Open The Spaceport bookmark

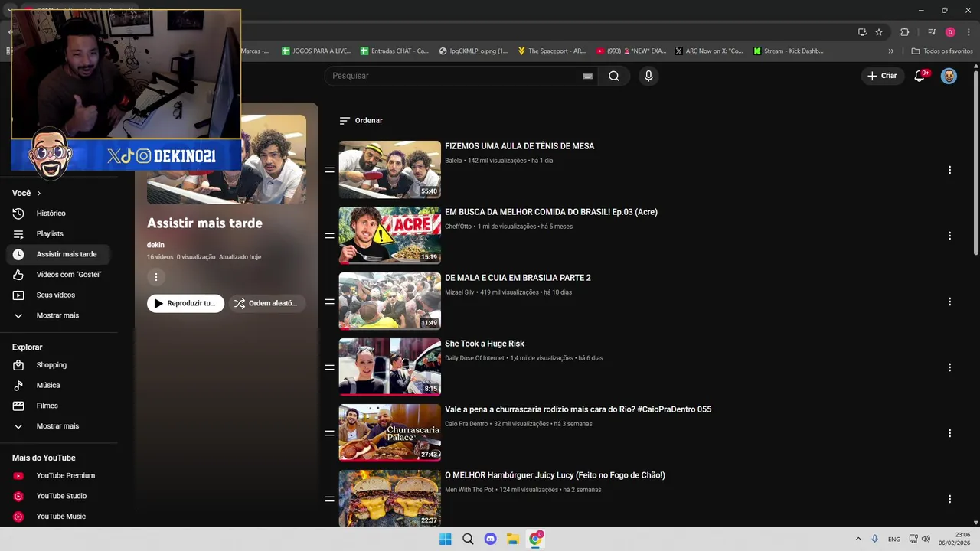[551, 51]
